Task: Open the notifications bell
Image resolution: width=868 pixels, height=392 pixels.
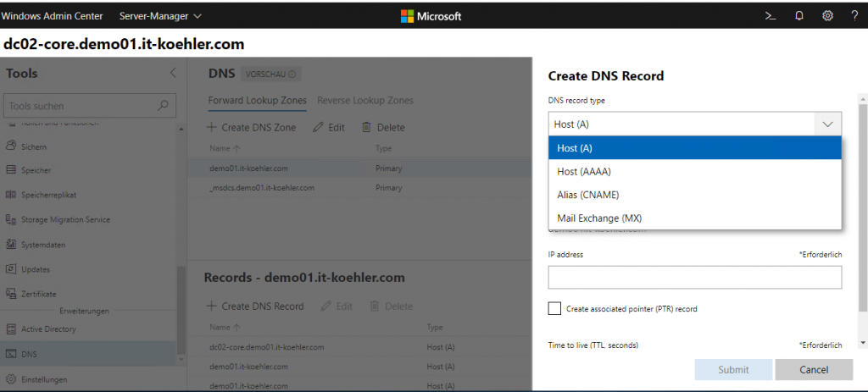Action: coord(798,16)
